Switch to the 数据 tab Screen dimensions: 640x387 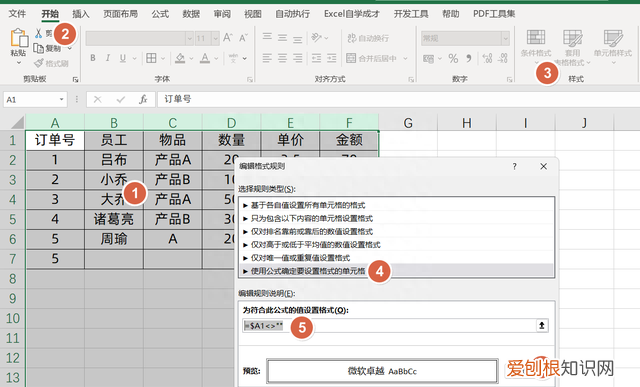(x=191, y=13)
